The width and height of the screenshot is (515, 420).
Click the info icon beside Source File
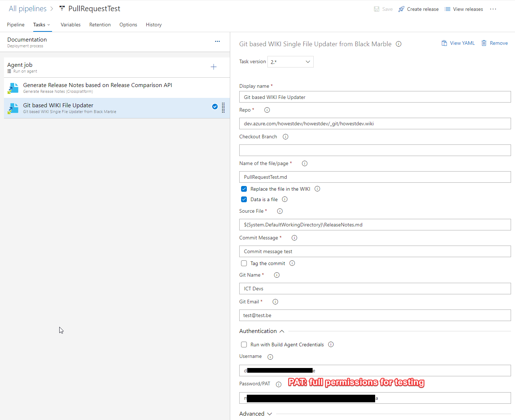(279, 211)
